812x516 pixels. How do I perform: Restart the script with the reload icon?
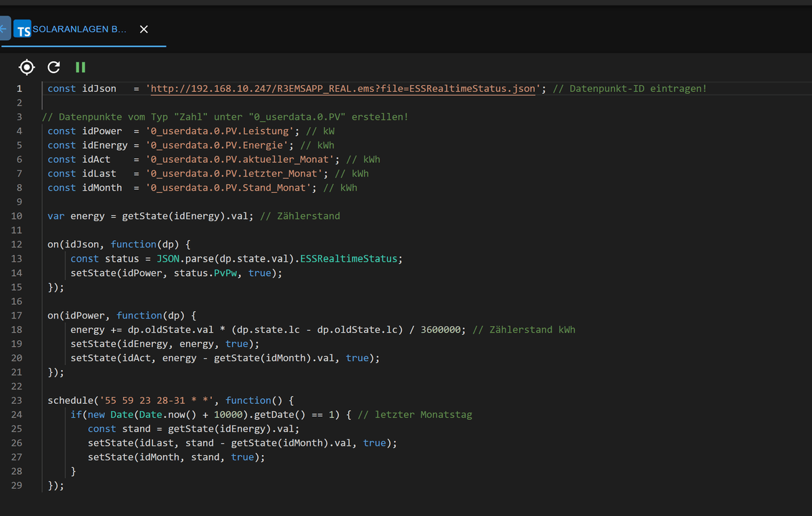click(x=54, y=67)
